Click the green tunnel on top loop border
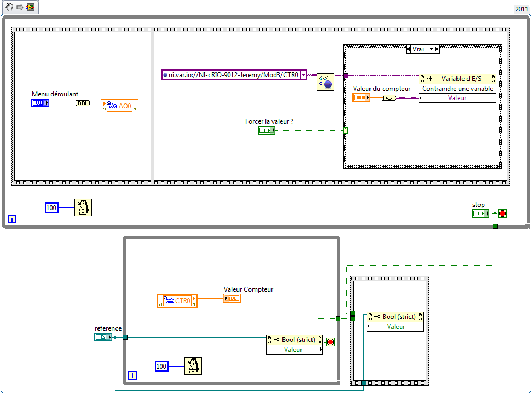The width and height of the screenshot is (532, 394). tap(495, 226)
